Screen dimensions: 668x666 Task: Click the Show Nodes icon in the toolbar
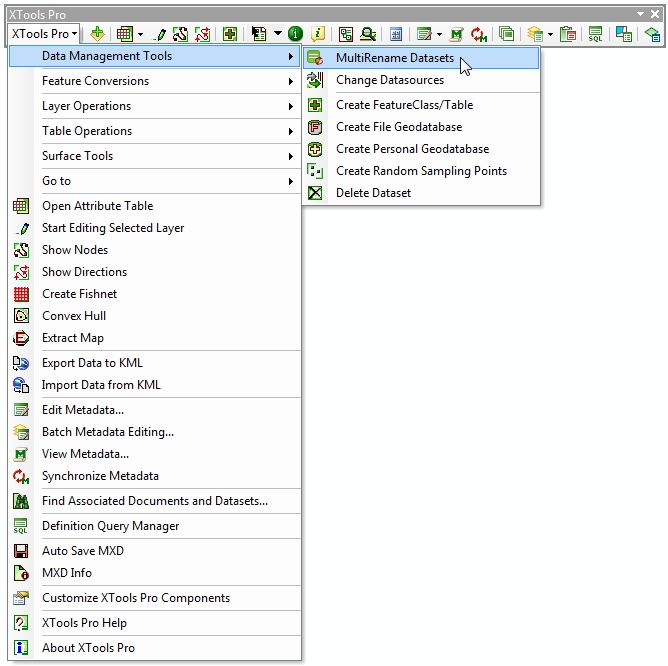180,34
